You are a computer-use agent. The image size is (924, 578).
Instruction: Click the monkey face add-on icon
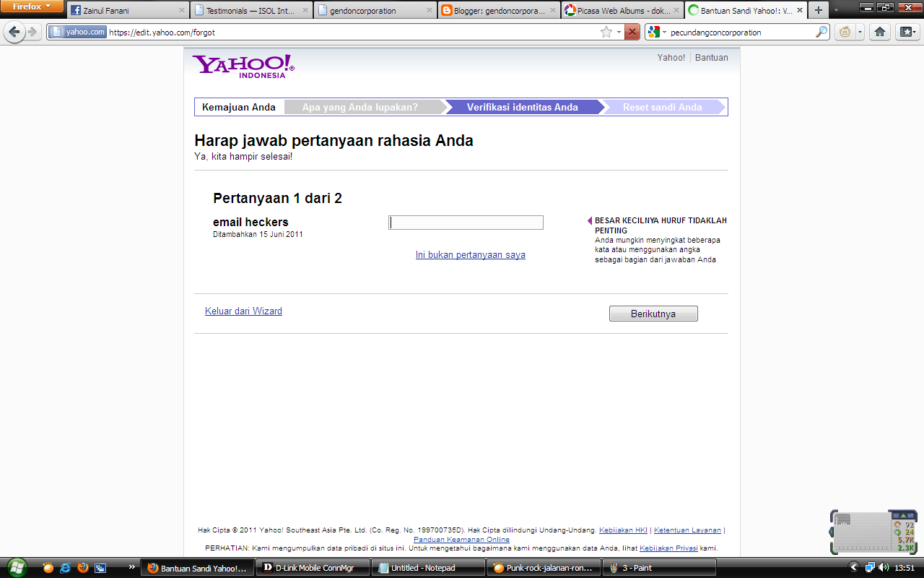[845, 32]
